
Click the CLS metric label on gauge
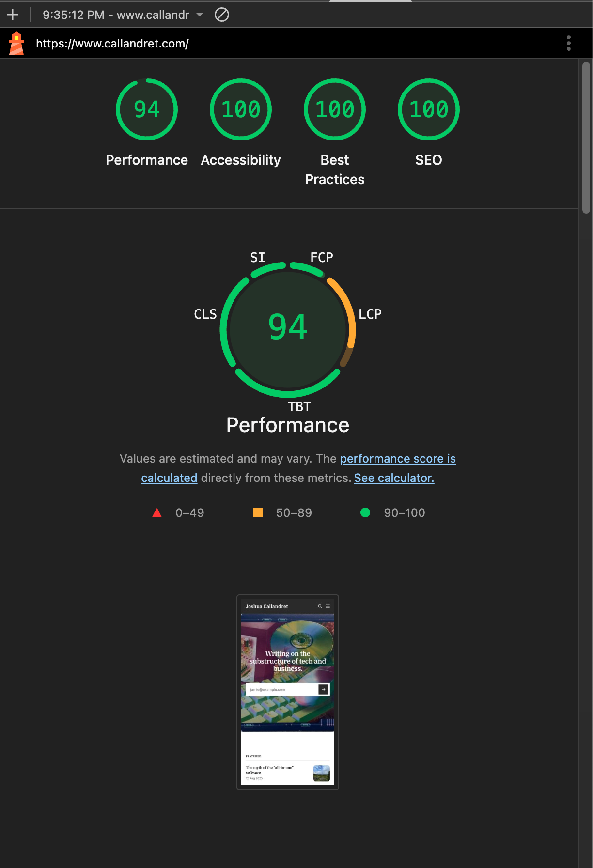205,314
